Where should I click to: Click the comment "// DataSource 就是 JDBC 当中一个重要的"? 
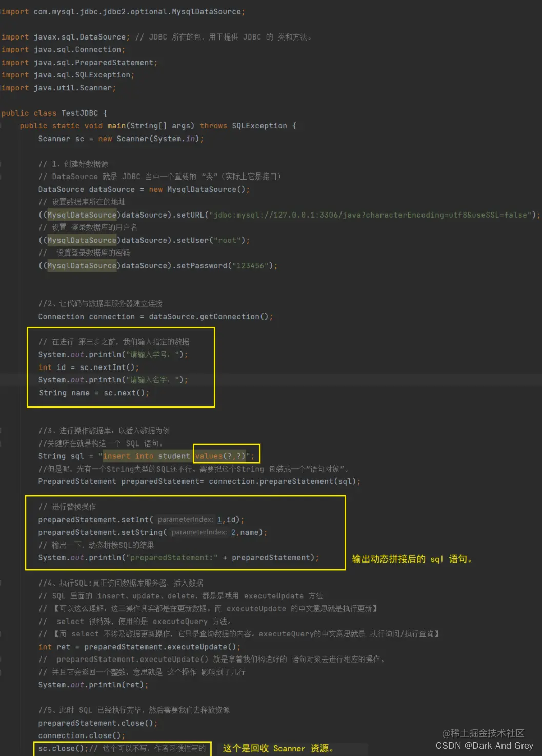point(159,177)
